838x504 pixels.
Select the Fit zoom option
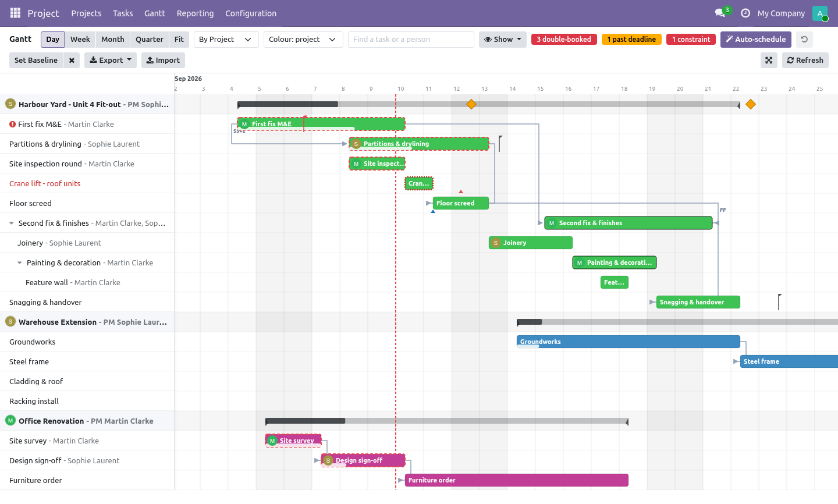pos(179,40)
